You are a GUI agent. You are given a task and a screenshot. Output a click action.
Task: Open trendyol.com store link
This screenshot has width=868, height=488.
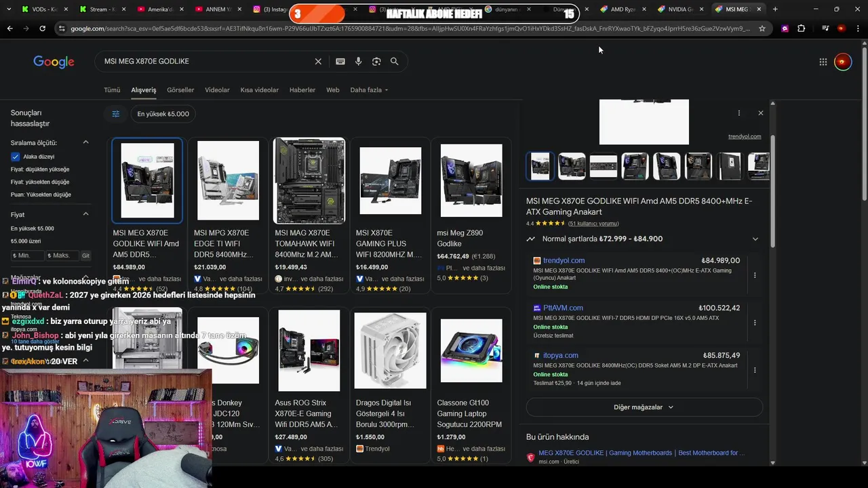coord(564,260)
